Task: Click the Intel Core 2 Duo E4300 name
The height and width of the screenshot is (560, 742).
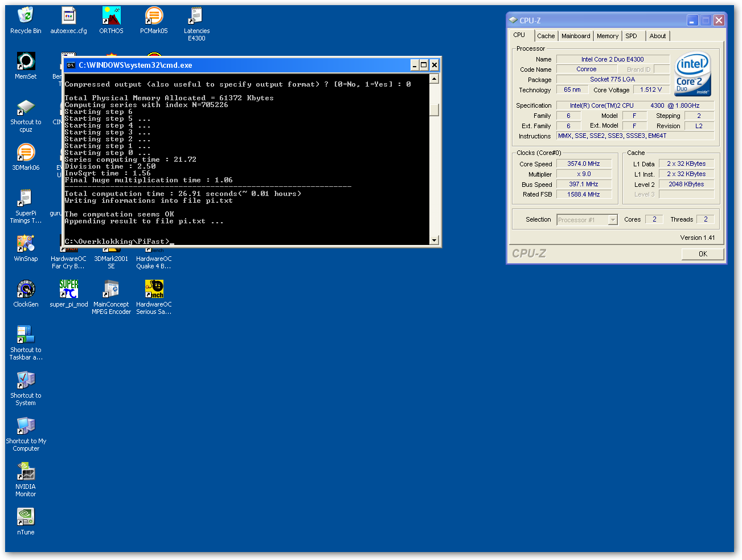Action: click(x=613, y=59)
